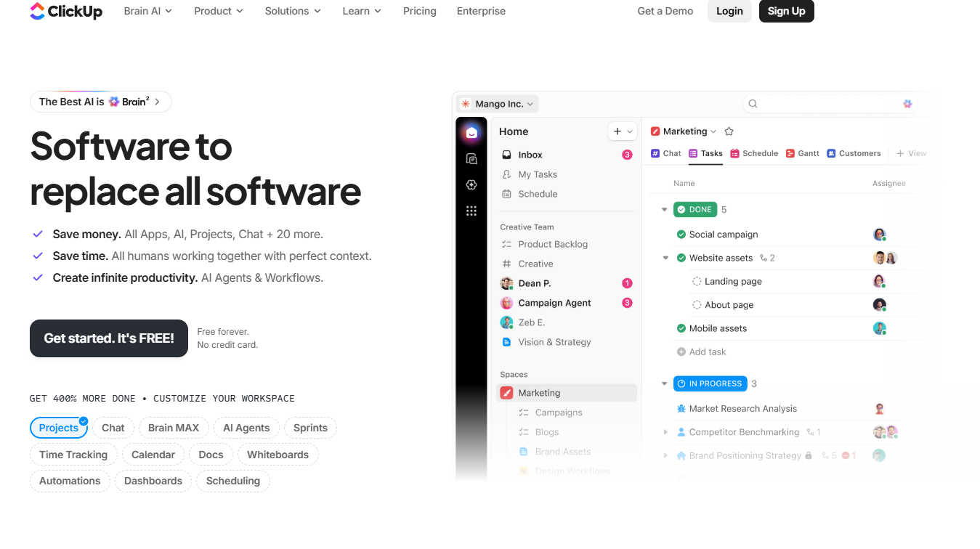Click the Pricing link in the header
This screenshot has width=980, height=549.
point(420,11)
